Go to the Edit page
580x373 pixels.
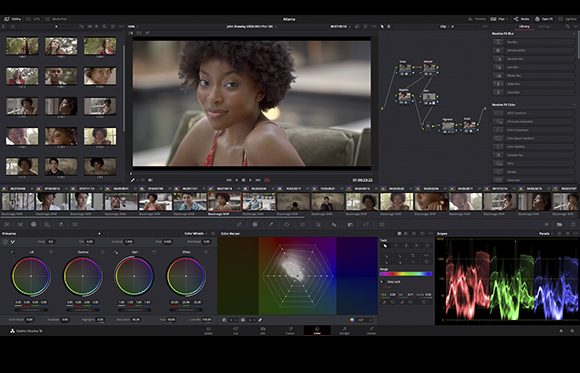(x=263, y=330)
